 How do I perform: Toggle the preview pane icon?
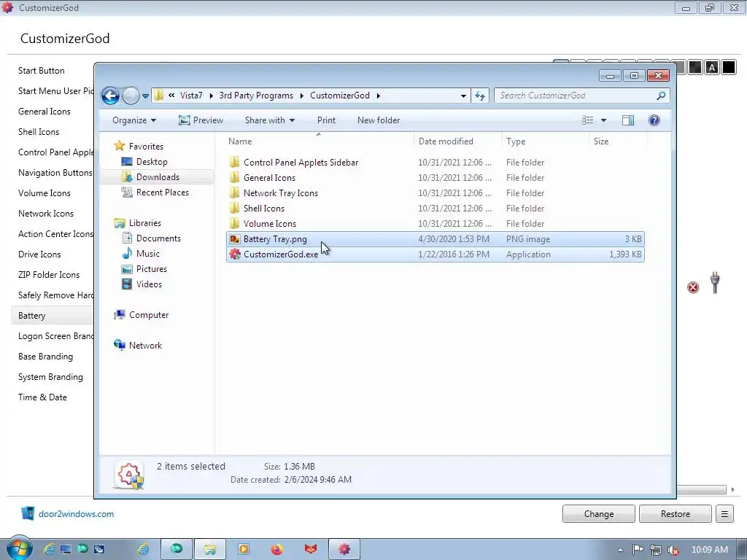click(x=628, y=120)
